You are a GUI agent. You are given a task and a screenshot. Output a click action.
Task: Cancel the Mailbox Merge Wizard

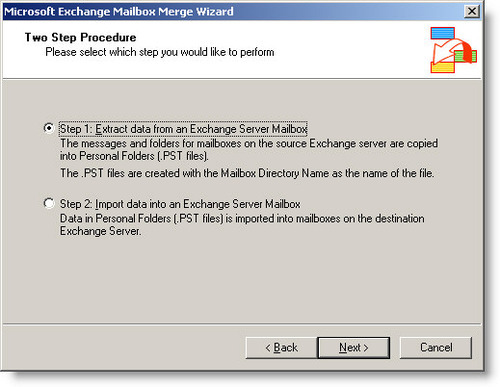(436, 348)
